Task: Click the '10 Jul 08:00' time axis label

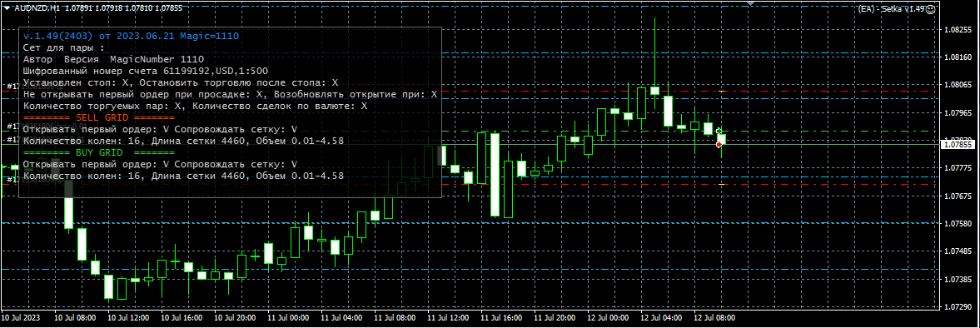Action: point(75,318)
